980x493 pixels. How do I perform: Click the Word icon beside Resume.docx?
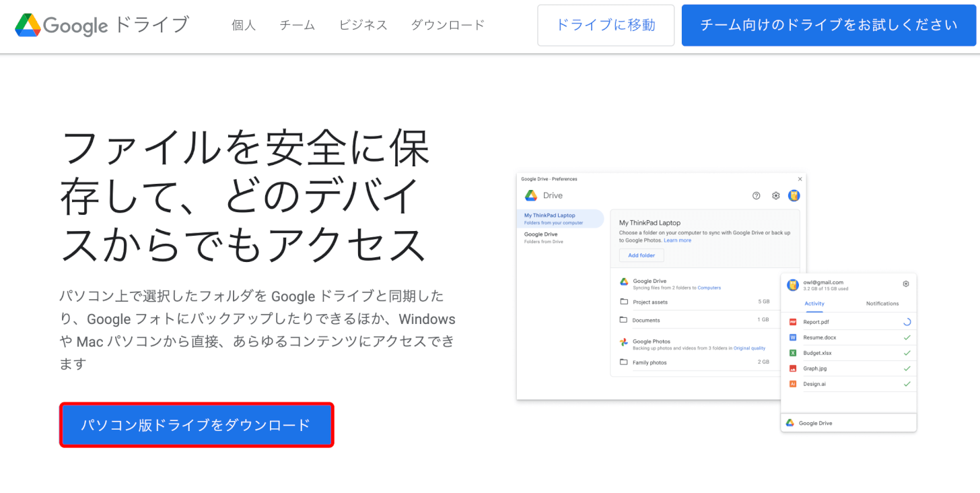pyautogui.click(x=792, y=337)
